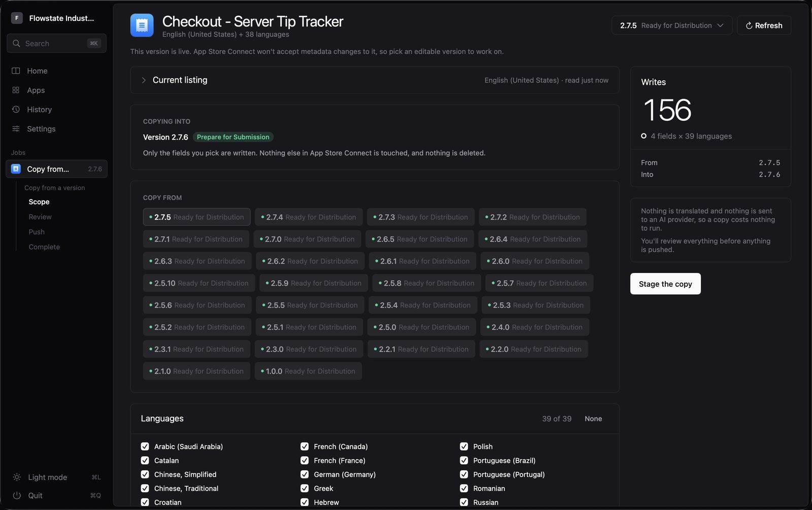This screenshot has height=510, width=812.
Task: Click the Prepare for Submission badge
Action: [233, 137]
